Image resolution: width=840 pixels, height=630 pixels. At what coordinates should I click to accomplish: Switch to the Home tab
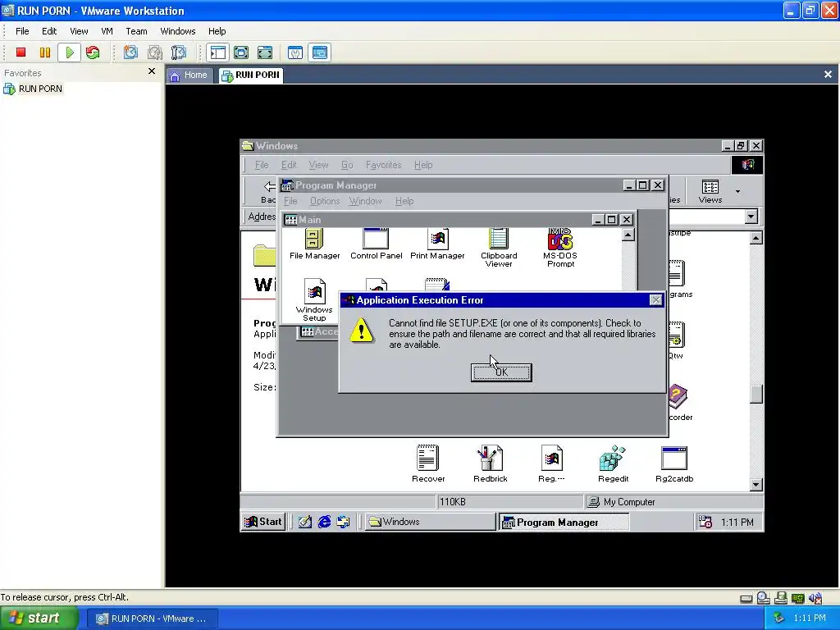[189, 75]
